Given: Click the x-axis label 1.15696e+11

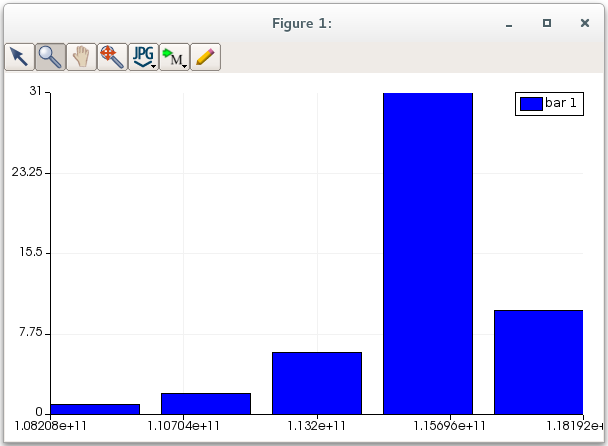Looking at the screenshot, I should pos(449,426).
